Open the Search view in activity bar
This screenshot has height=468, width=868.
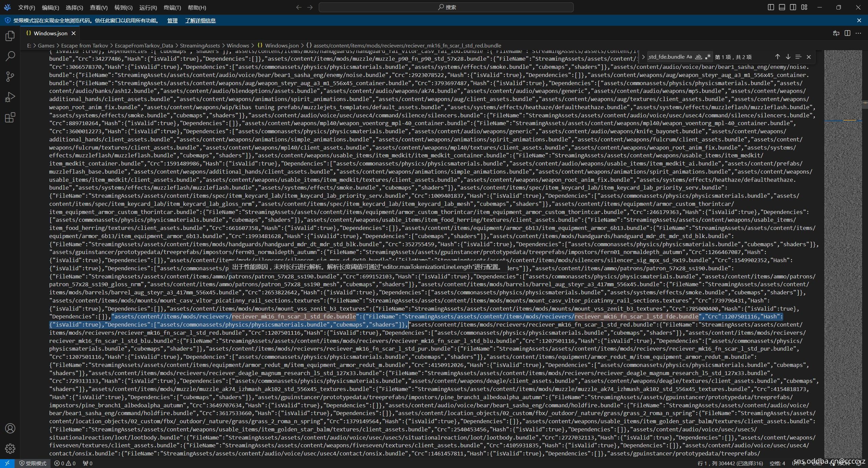[10, 56]
